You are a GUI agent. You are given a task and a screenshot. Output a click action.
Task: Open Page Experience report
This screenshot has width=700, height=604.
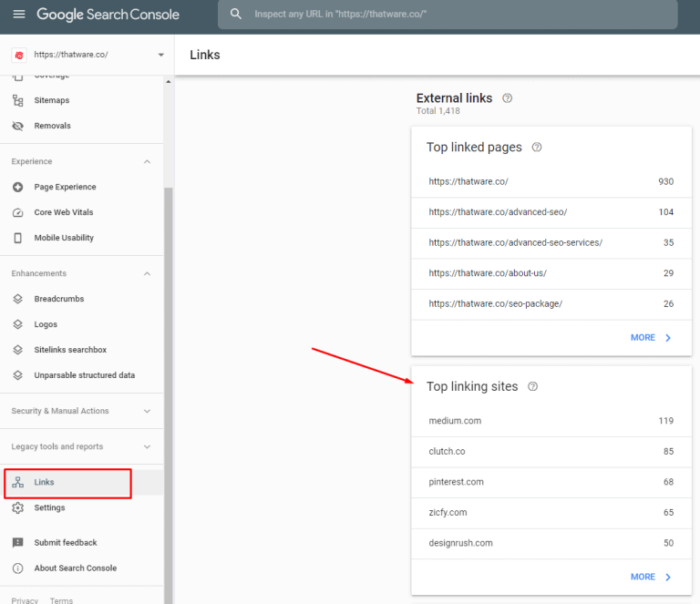(x=66, y=187)
